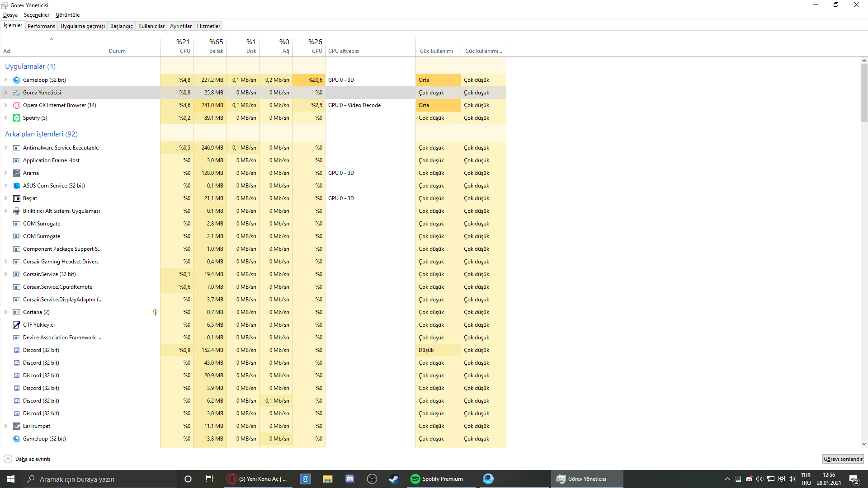
Task: Expand Antimalware Service Executable row
Action: click(5, 148)
